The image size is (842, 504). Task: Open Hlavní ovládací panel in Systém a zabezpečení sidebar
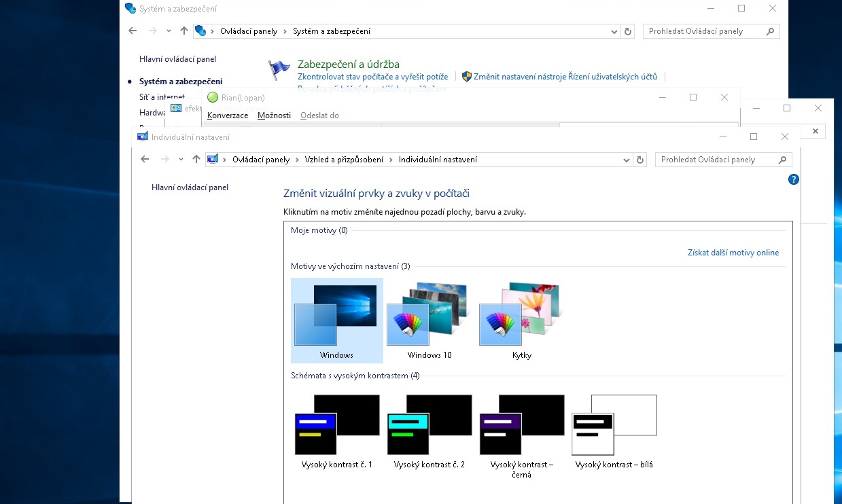pos(177,59)
